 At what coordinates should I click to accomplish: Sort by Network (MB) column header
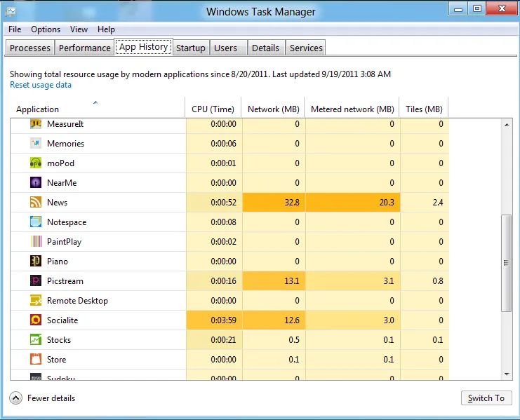pos(273,108)
